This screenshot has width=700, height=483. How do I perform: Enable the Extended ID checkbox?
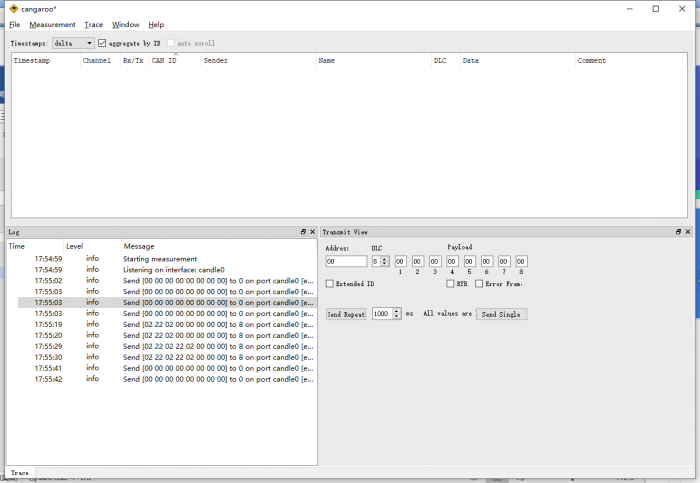330,283
